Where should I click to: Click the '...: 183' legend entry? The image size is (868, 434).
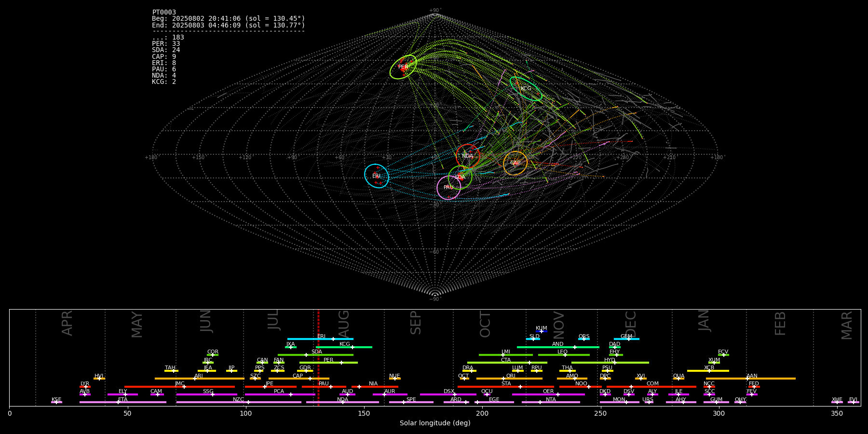coord(168,38)
